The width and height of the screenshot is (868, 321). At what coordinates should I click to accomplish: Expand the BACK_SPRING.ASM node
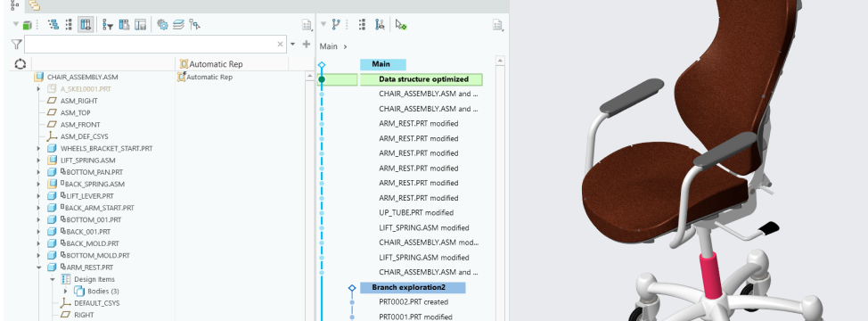38,184
